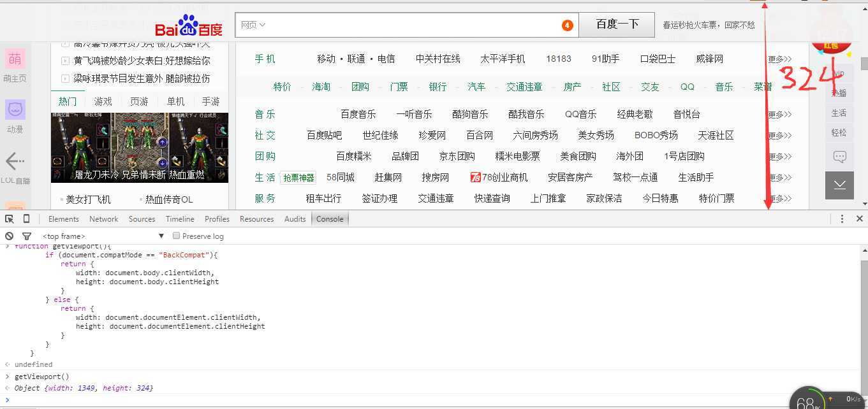Click the comment bubble icon in right sidebar

coord(840,156)
